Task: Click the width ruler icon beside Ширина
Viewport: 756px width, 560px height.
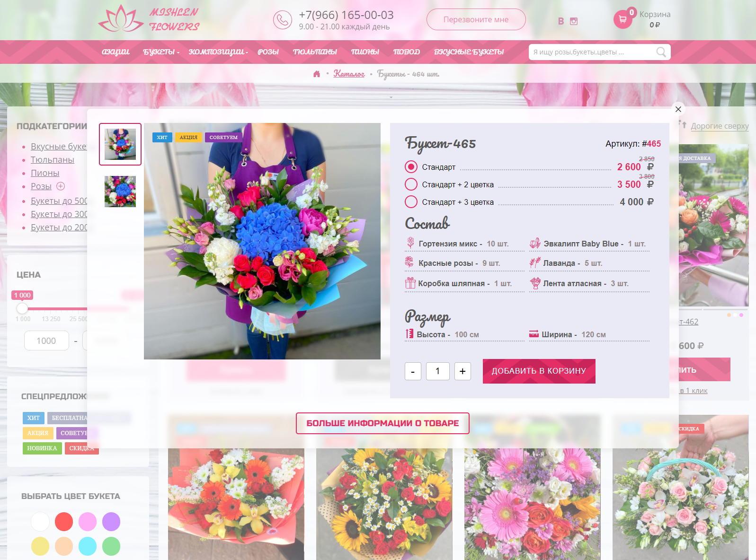Action: coord(534,334)
